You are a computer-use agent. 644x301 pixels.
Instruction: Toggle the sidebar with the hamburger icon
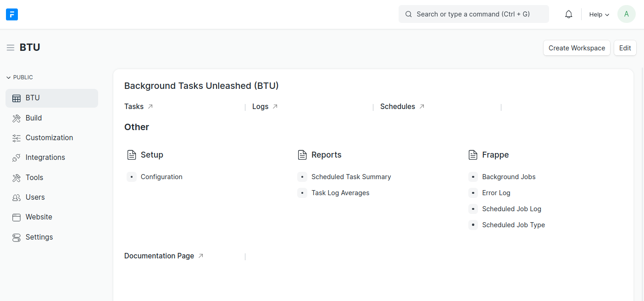[11, 47]
